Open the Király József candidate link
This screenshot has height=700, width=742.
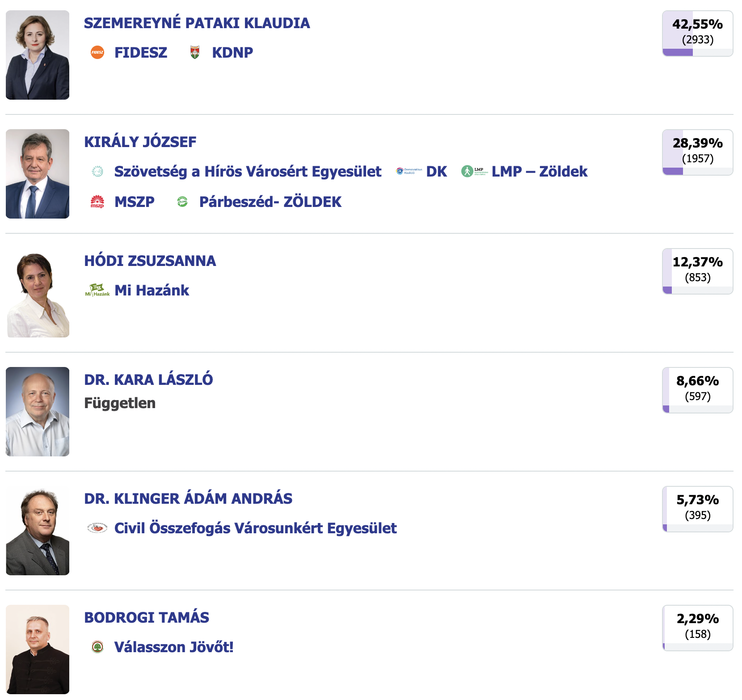coord(140,142)
